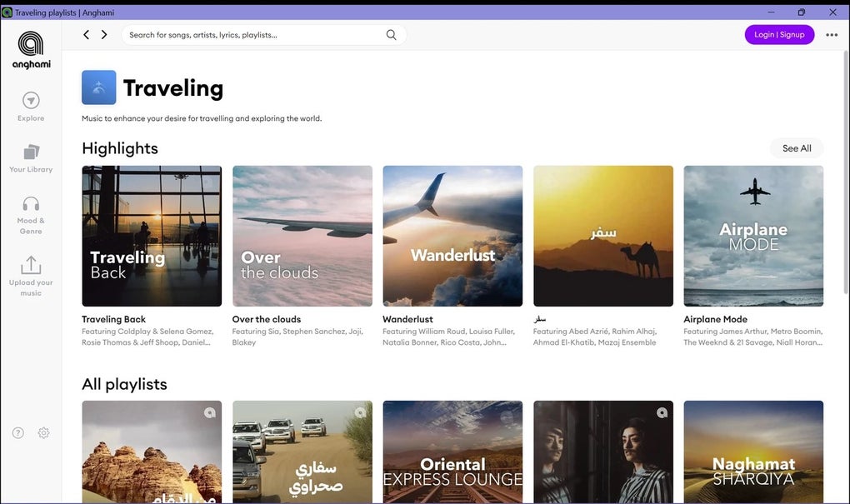
Task: Open the Wanderlust playlist
Action: (452, 235)
